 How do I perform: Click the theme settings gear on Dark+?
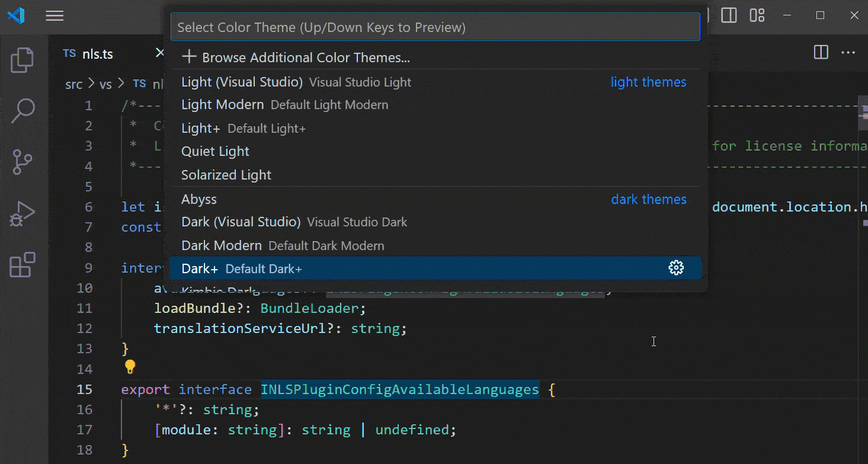point(676,268)
